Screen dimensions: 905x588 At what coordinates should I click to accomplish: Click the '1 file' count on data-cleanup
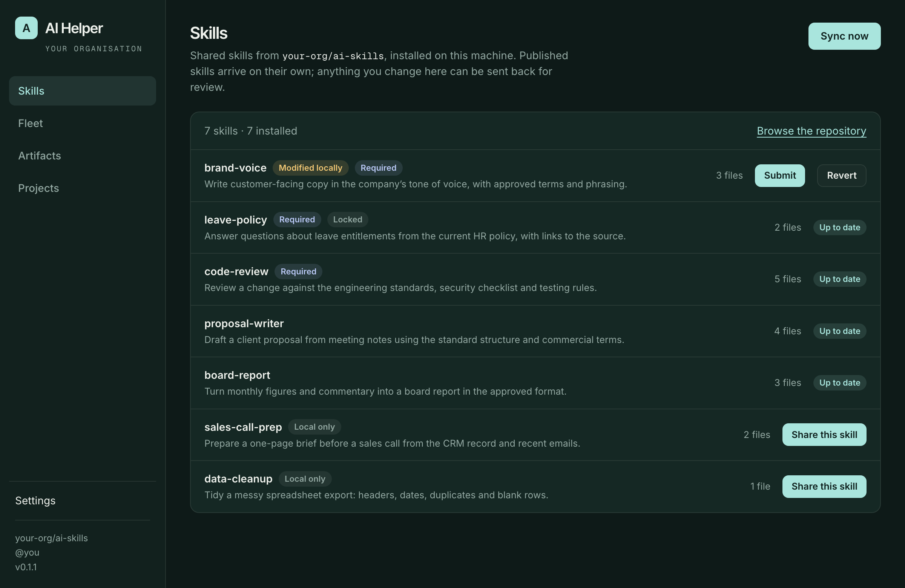pos(760,487)
